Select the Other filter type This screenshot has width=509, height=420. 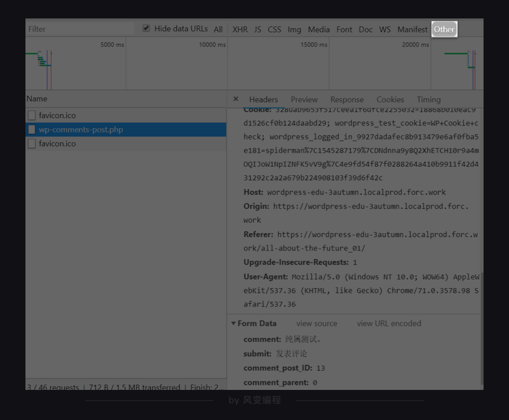pos(444,29)
